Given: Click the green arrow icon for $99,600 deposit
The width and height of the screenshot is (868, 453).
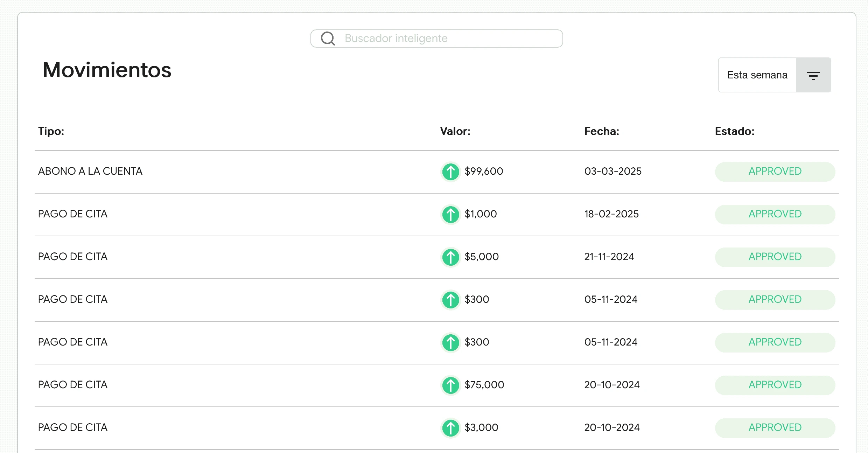Looking at the screenshot, I should pos(450,172).
